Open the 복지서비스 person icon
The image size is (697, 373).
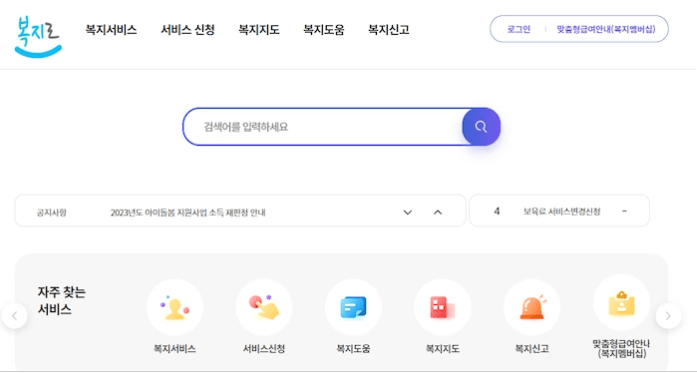[x=175, y=307]
